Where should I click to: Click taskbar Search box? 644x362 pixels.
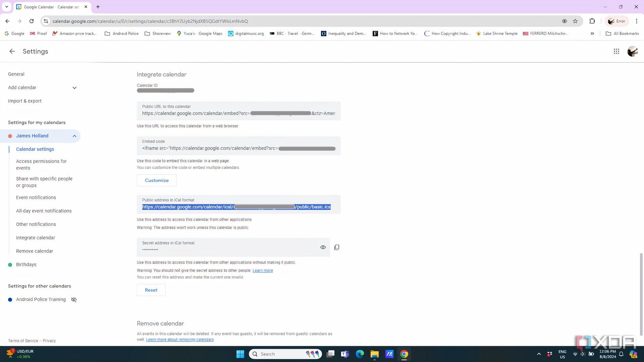[285, 354]
